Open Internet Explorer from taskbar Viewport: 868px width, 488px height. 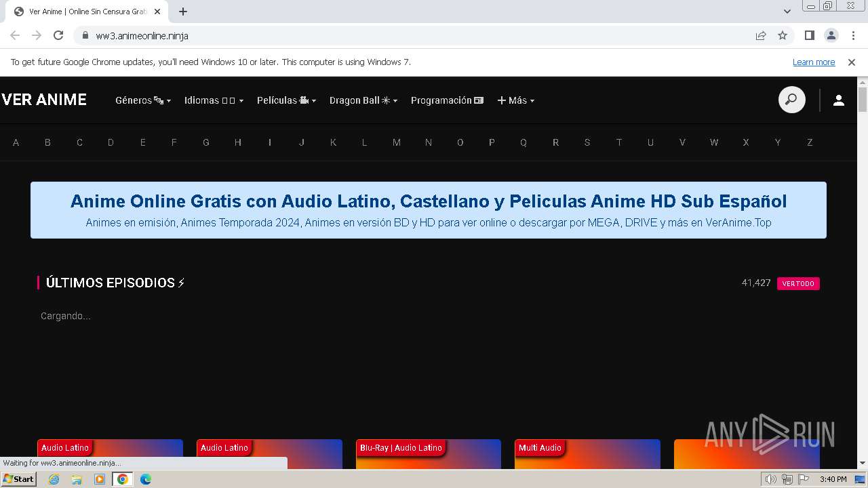pos(54,479)
